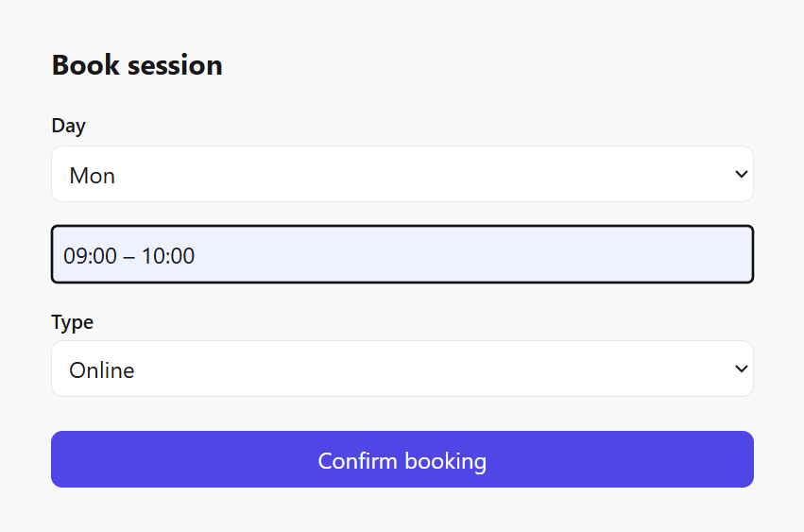This screenshot has width=804, height=532.
Task: Click the Book session heading
Action: [137, 65]
